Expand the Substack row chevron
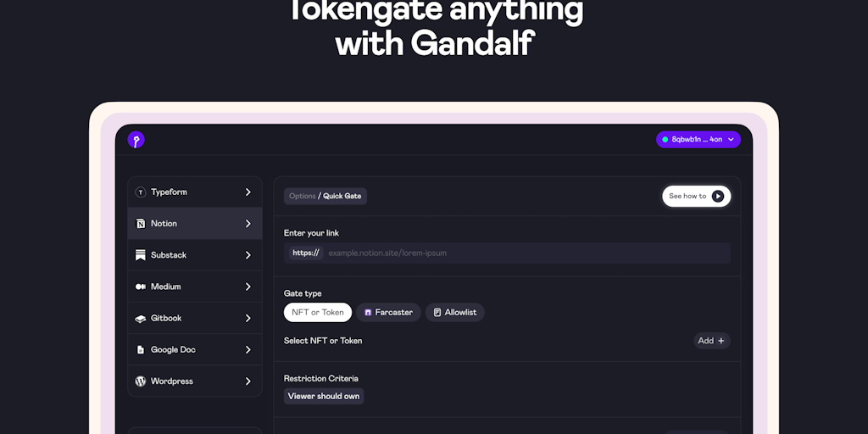The height and width of the screenshot is (434, 868). coord(248,255)
